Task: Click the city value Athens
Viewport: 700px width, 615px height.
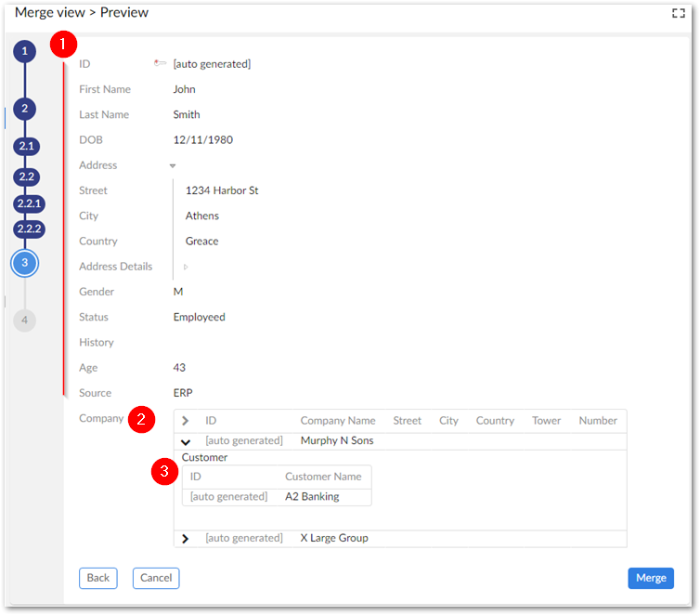Action: (201, 216)
